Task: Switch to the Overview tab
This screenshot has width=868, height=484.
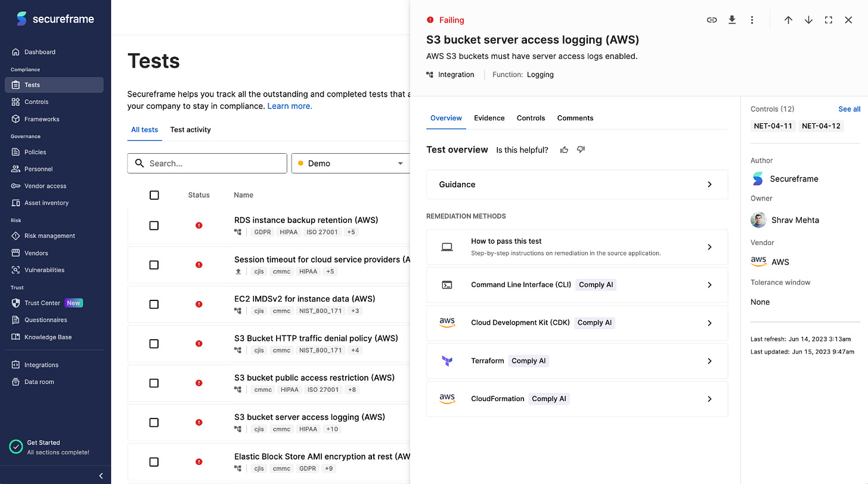Action: 446,118
